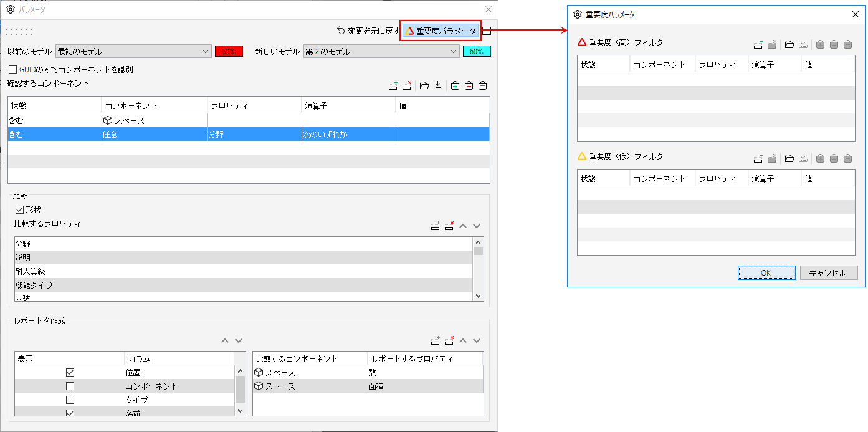Click the red 60% swatch for the previous model
The width and height of the screenshot is (868, 432).
229,51
